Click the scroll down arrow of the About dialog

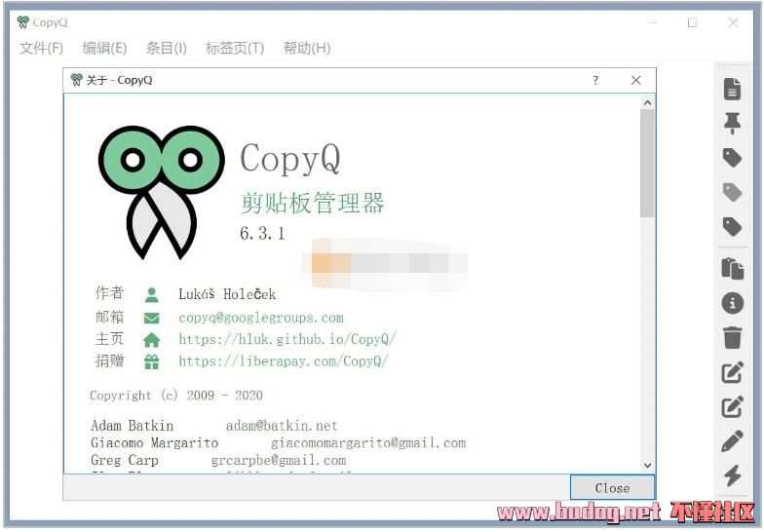(x=647, y=466)
